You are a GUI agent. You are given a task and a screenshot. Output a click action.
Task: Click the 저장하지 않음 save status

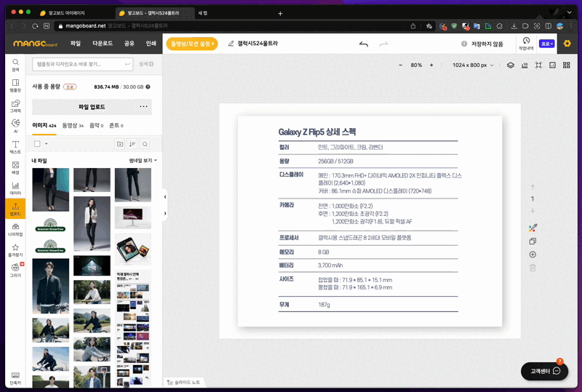point(482,44)
